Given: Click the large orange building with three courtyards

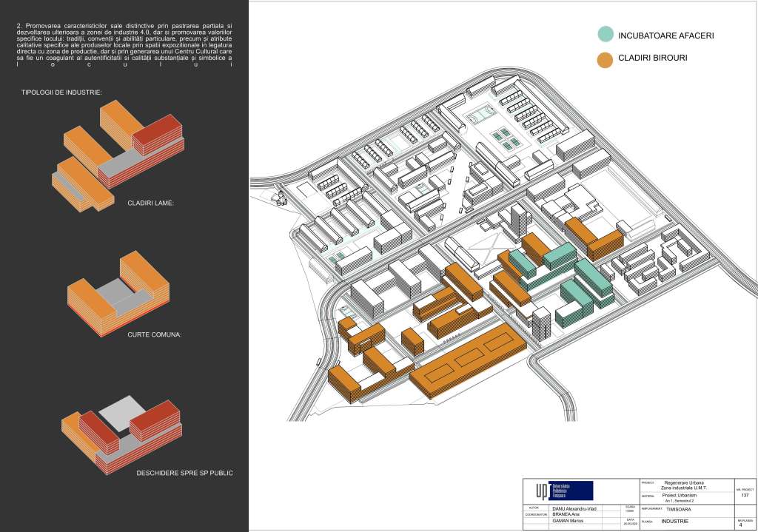Looking at the screenshot, I should 466,363.
